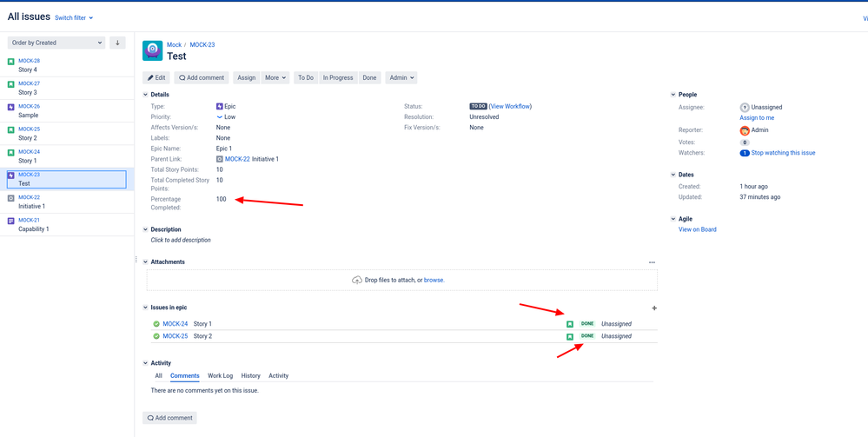This screenshot has width=868, height=437.
Task: Open the MOCK-25 link in Issues in epic
Action: (176, 336)
